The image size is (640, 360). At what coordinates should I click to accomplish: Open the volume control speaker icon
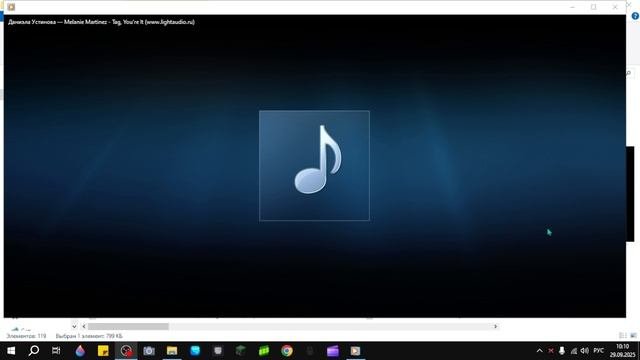pos(585,351)
